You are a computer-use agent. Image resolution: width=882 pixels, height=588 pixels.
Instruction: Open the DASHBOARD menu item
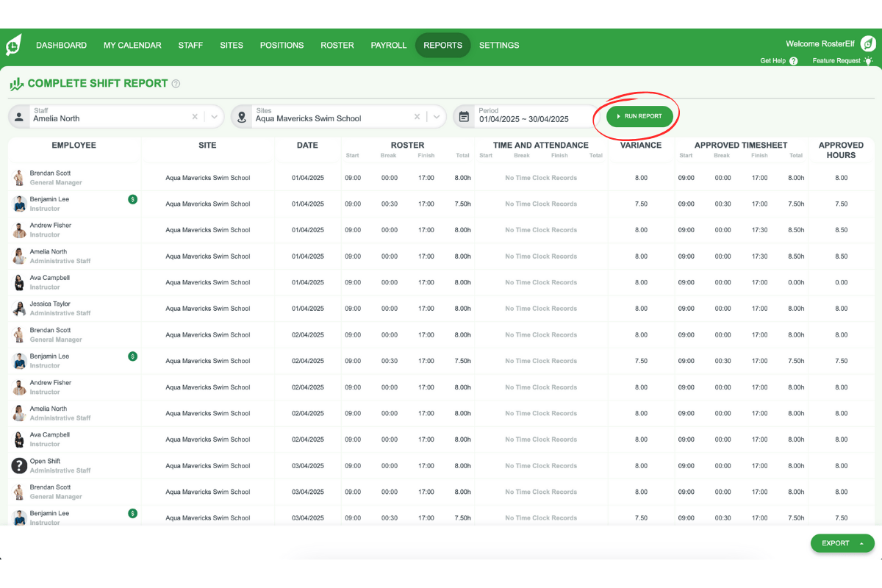pyautogui.click(x=61, y=45)
